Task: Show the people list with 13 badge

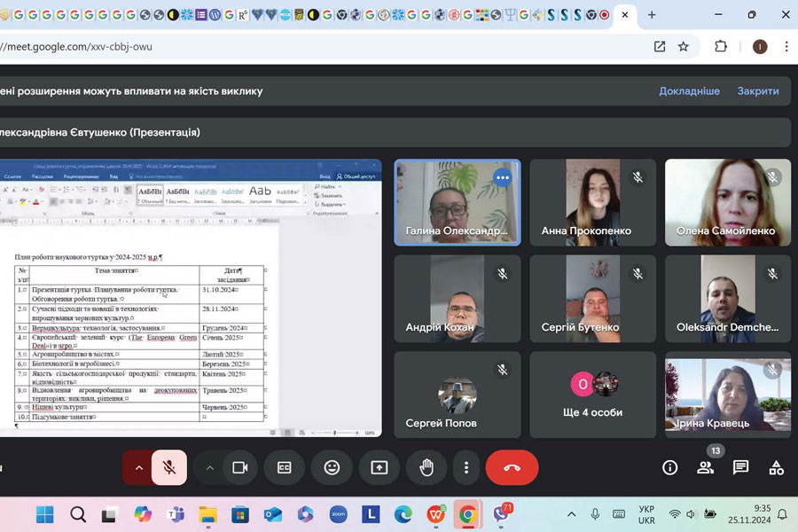Action: tap(706, 468)
